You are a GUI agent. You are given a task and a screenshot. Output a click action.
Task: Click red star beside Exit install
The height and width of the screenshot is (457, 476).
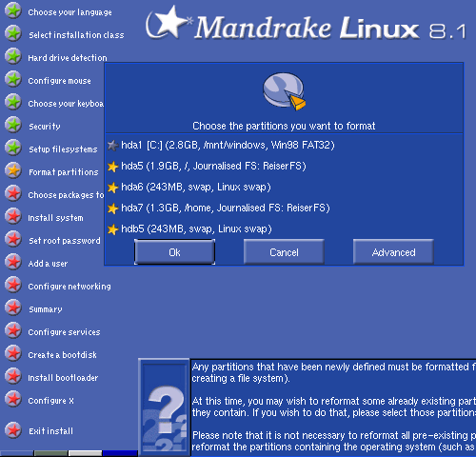(x=13, y=430)
